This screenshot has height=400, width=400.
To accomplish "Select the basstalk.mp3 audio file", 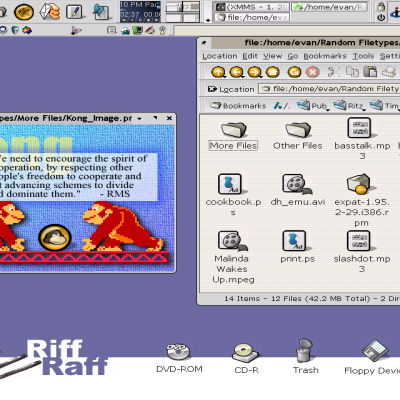I will point(362,138).
